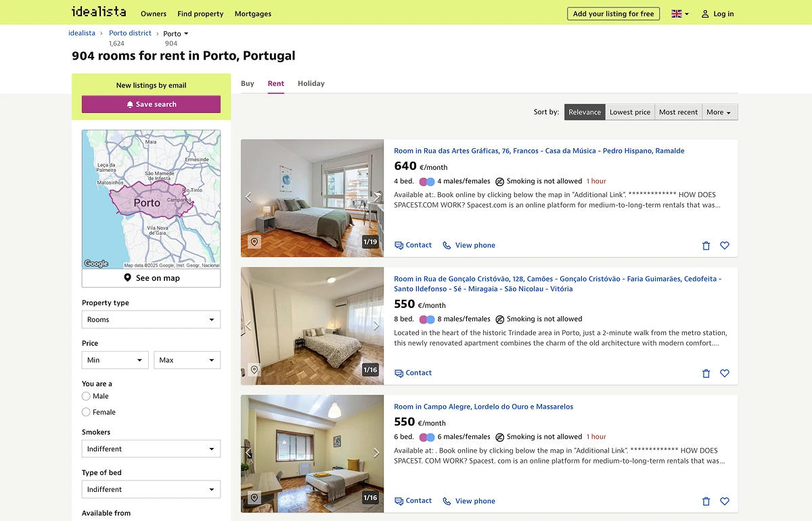Click the Log in text link
The image size is (812, 521).
(x=723, y=14)
